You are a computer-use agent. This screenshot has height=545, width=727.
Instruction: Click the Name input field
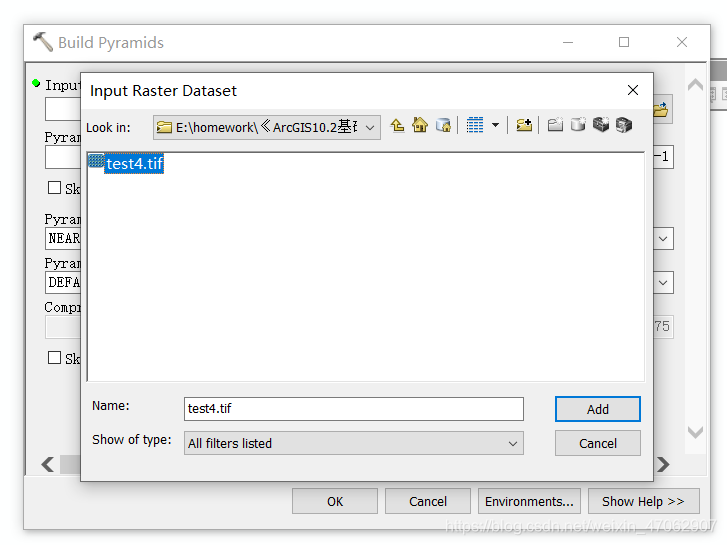click(x=354, y=409)
